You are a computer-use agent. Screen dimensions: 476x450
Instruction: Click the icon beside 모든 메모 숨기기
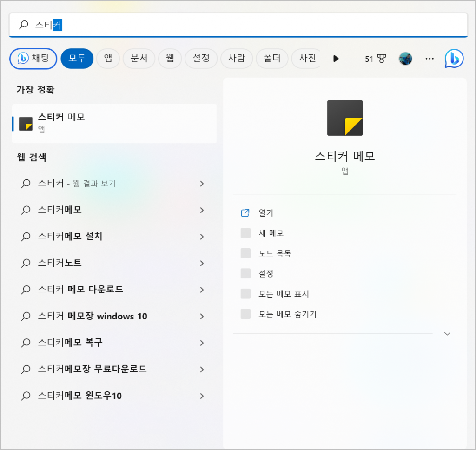245,314
